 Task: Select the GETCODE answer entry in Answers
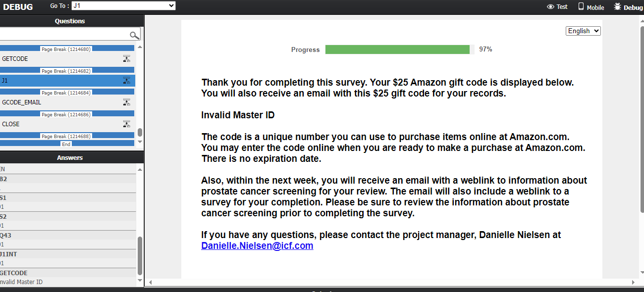coord(15,273)
